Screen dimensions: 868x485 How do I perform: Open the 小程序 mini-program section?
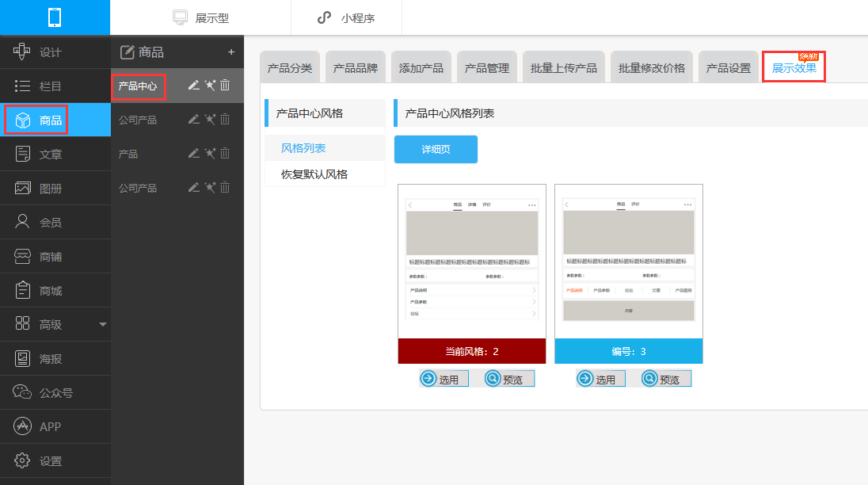click(346, 17)
